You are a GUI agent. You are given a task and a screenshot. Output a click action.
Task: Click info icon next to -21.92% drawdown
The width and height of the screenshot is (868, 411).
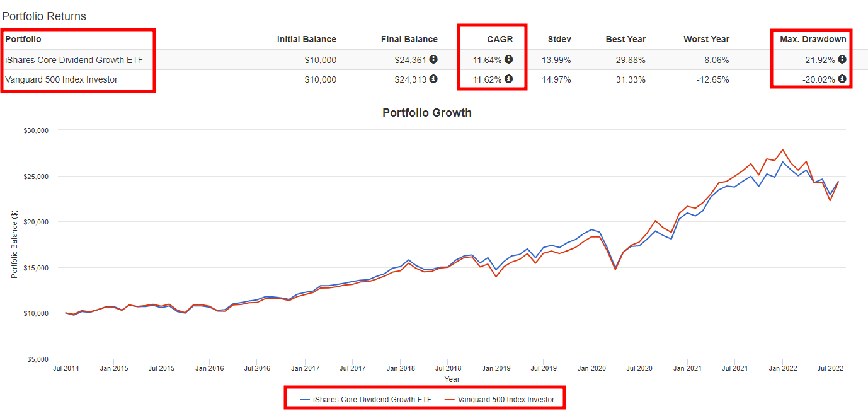coord(842,60)
